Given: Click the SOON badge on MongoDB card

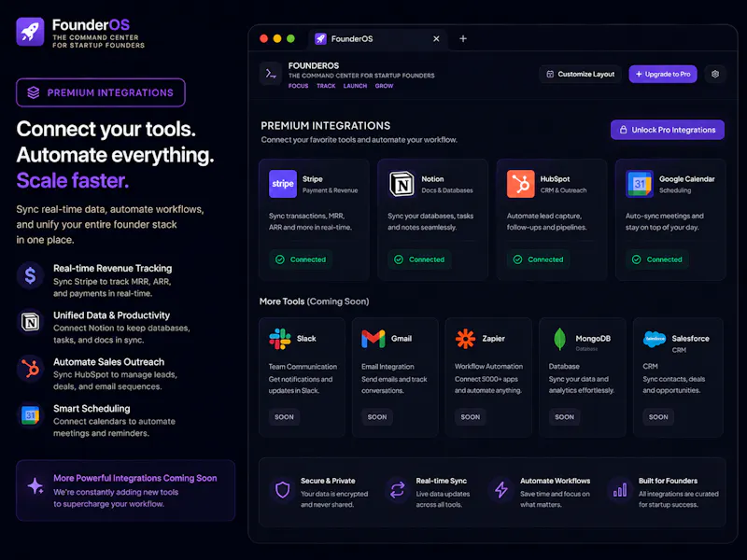Looking at the screenshot, I should coord(564,416).
